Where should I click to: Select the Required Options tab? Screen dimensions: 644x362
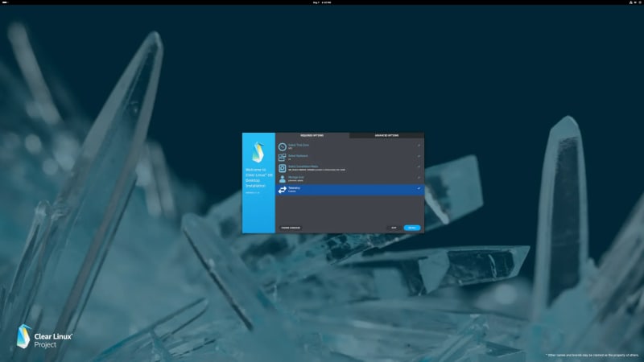point(312,135)
